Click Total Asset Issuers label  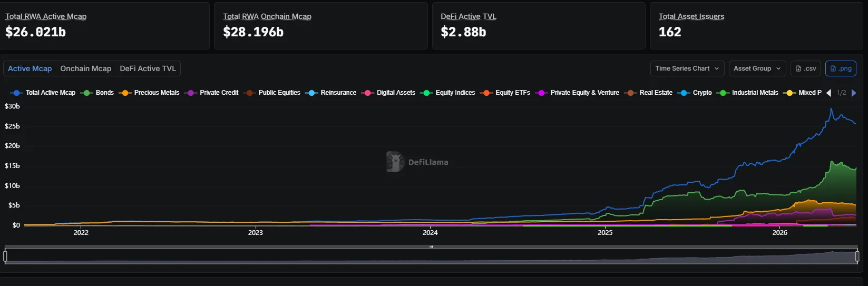(691, 16)
